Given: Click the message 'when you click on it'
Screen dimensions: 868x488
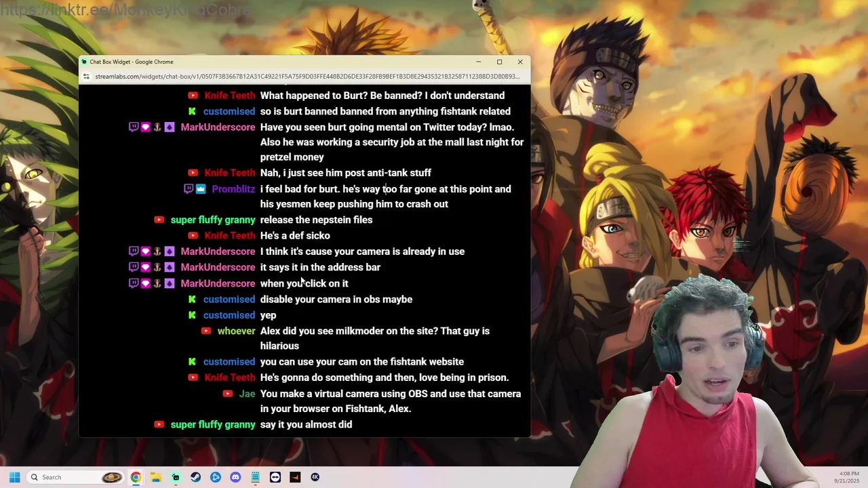Looking at the screenshot, I should (x=304, y=283).
